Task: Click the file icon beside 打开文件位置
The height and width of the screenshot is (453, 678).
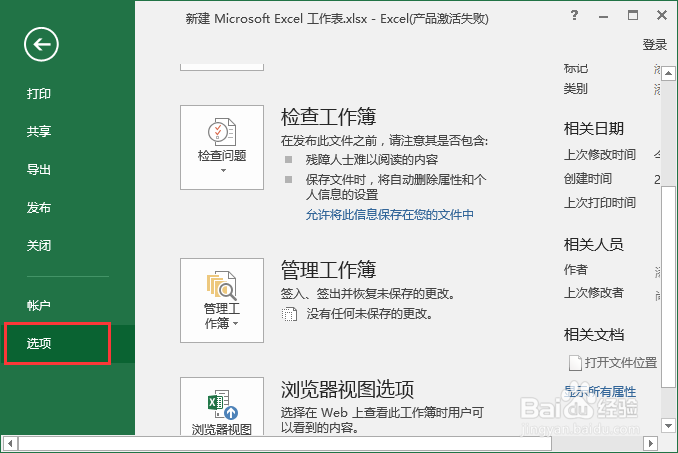Action: 575,363
